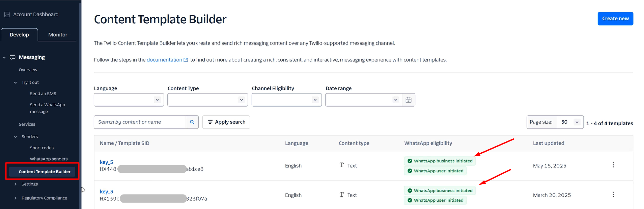This screenshot has height=209, width=644.
Task: Click the filter icon in Apply search
Action: pyautogui.click(x=210, y=122)
